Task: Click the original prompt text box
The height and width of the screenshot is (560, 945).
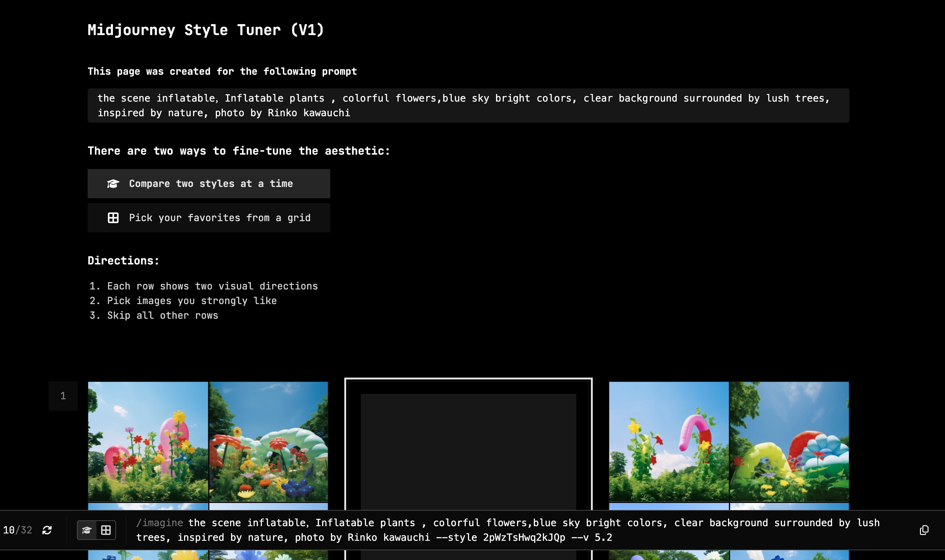Action: (x=468, y=106)
